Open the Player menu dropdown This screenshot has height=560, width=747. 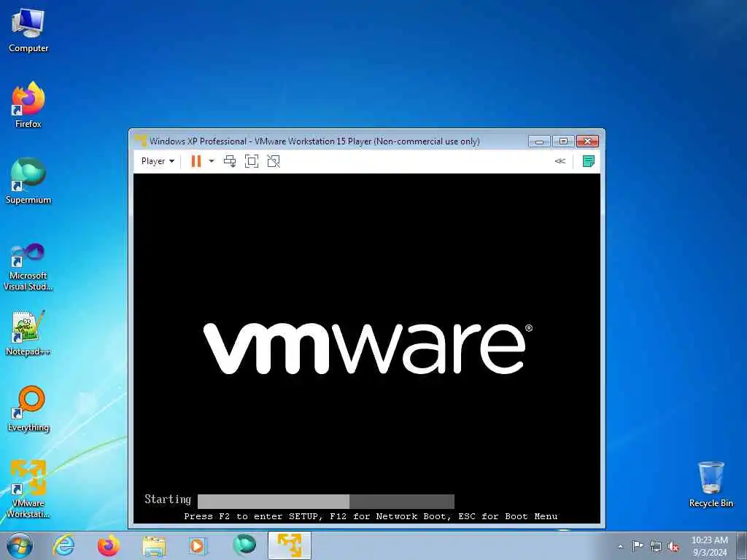tap(158, 161)
